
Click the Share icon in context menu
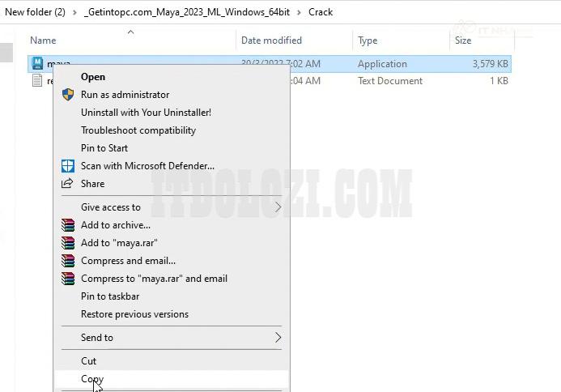(68, 184)
